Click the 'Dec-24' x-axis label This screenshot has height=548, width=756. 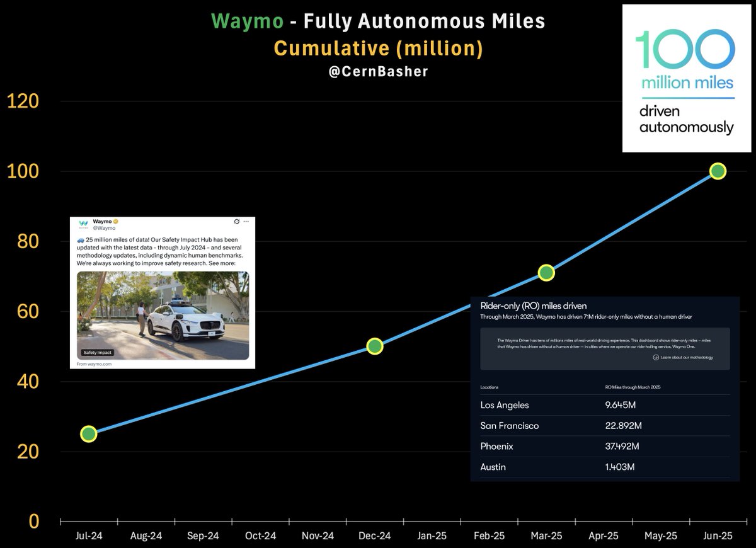(375, 536)
